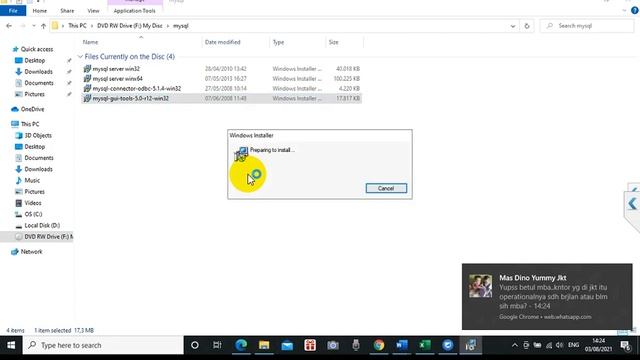The width and height of the screenshot is (640, 360).
Task: Expand the address bar history dropdown
Action: (x=513, y=26)
